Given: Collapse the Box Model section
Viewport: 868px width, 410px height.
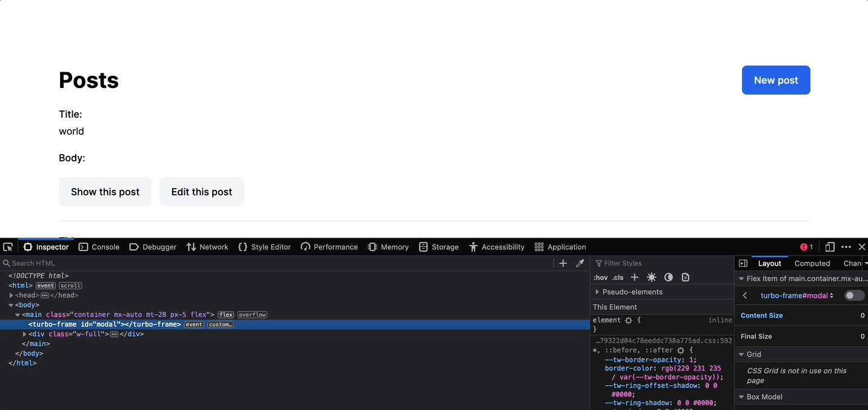Looking at the screenshot, I should (741, 397).
